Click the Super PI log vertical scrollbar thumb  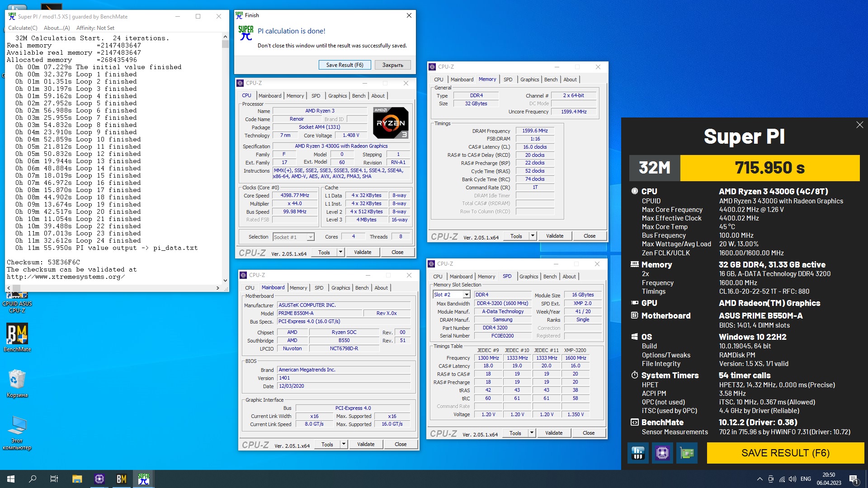click(225, 44)
